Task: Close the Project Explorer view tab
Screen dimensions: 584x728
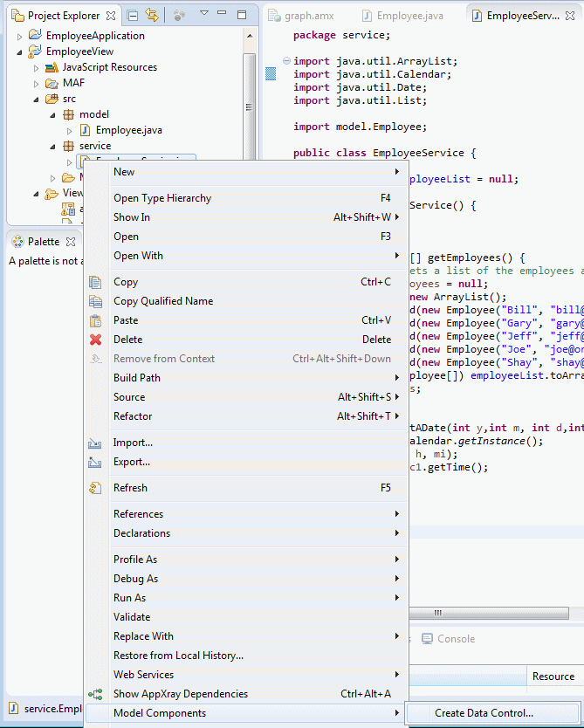Action: (x=111, y=16)
